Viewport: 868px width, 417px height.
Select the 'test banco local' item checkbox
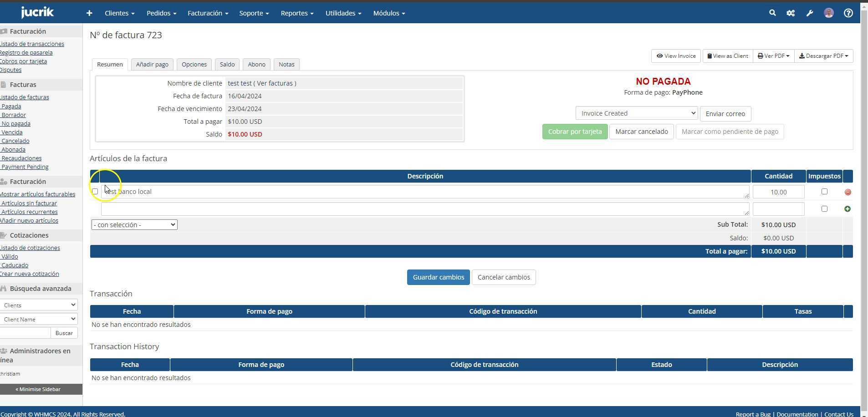pyautogui.click(x=95, y=192)
